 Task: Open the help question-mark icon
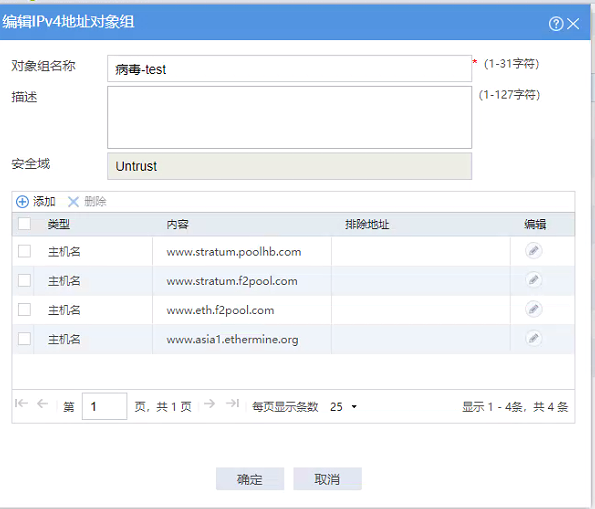tap(556, 24)
